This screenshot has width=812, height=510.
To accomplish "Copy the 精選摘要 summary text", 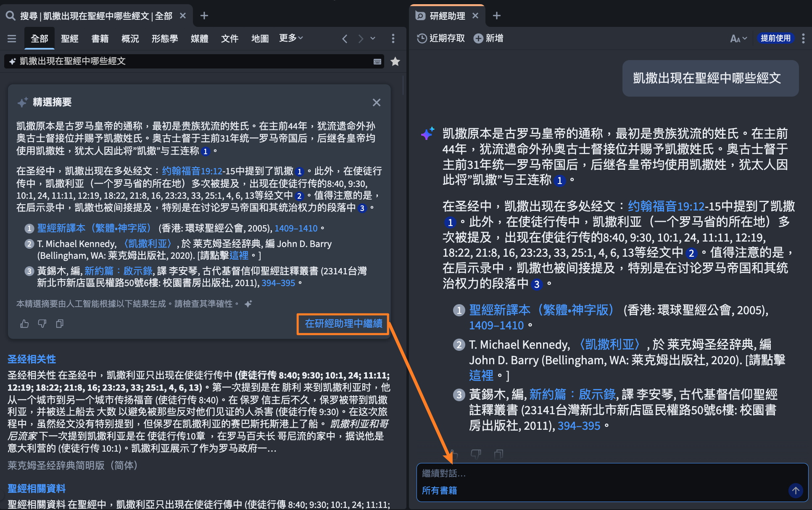I will (60, 323).
